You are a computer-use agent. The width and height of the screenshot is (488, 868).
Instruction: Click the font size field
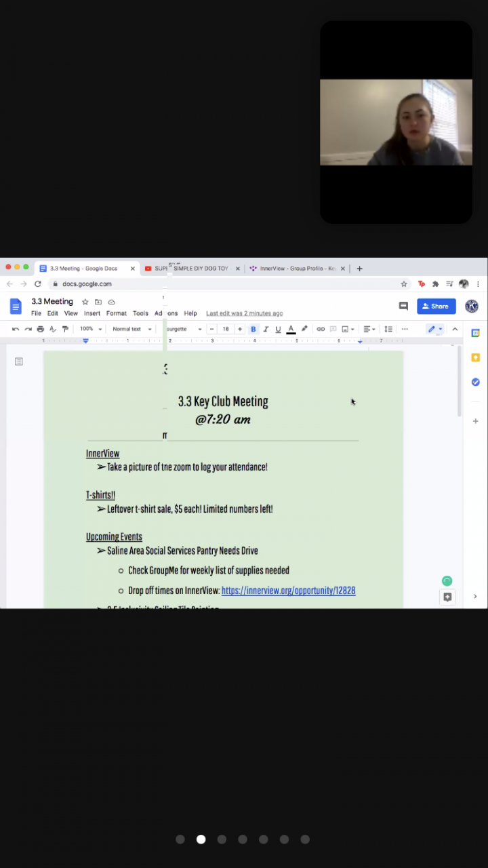coord(226,329)
